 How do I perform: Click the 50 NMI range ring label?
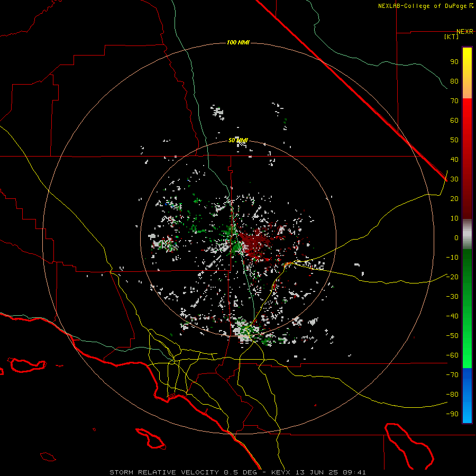[238, 140]
